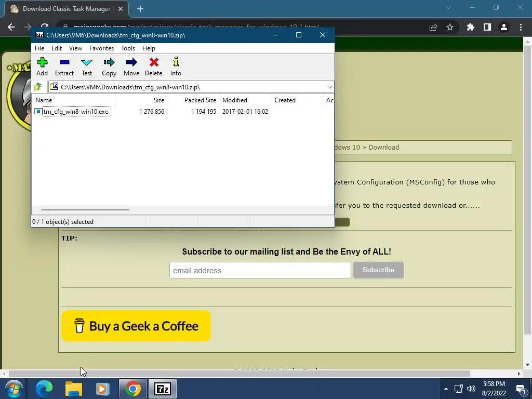Run the Test archive tool
Image resolution: width=532 pixels, height=399 pixels.
click(x=87, y=66)
